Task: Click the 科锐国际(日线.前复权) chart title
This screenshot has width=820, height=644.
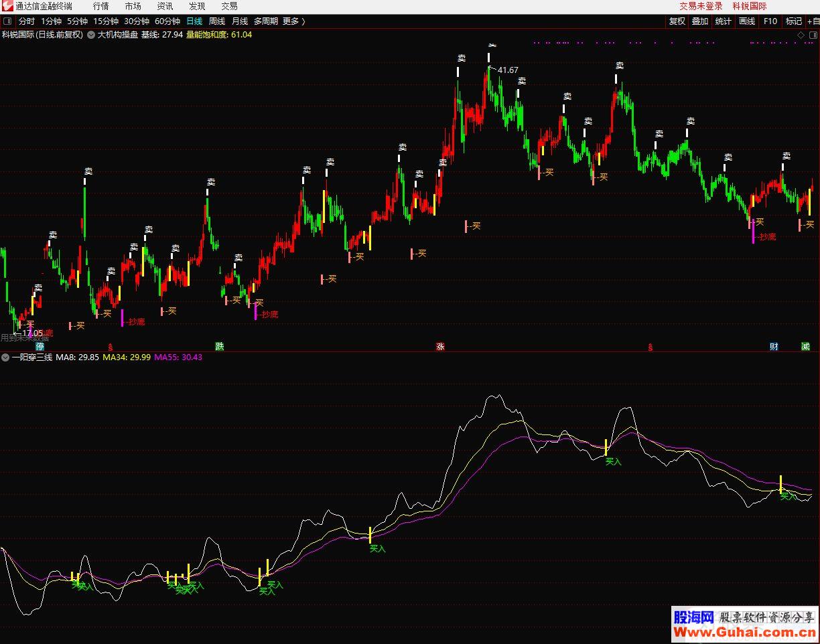Action: pos(42,35)
